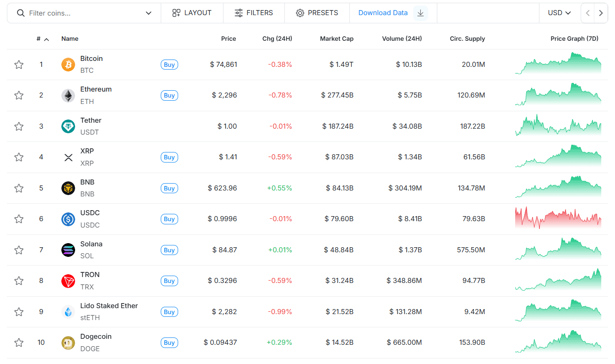Add Dogecoin to favorites with star

pyautogui.click(x=19, y=342)
